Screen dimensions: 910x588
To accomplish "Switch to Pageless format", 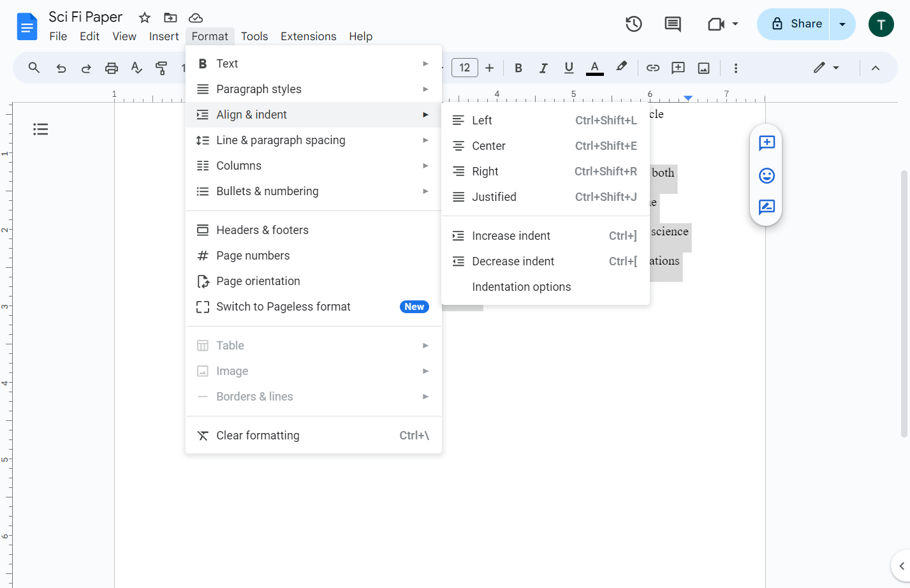I will 313,307.
